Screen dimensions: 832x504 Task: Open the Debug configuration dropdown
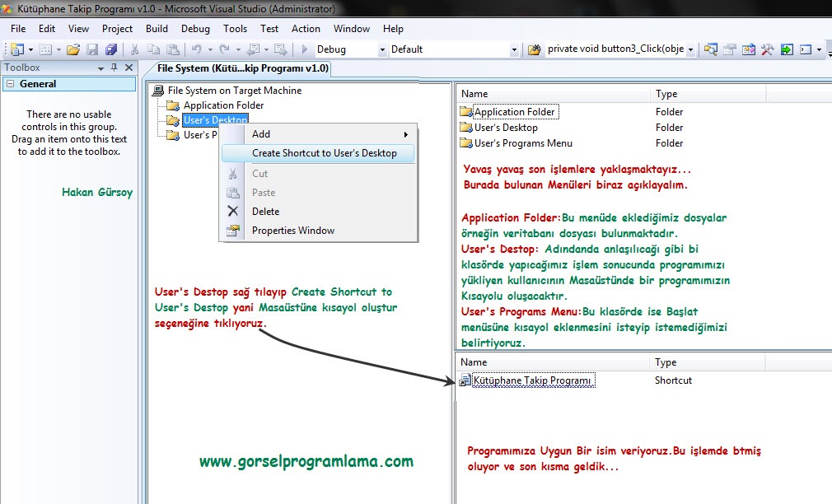point(382,50)
